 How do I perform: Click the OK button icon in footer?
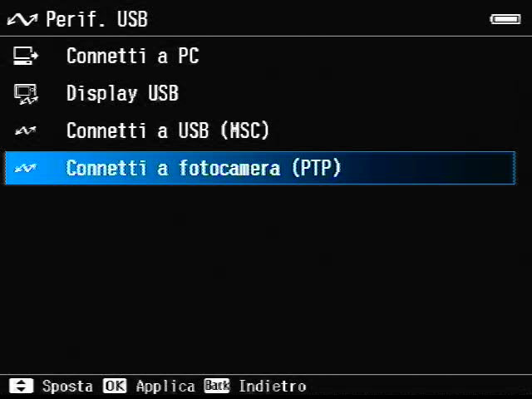115,386
